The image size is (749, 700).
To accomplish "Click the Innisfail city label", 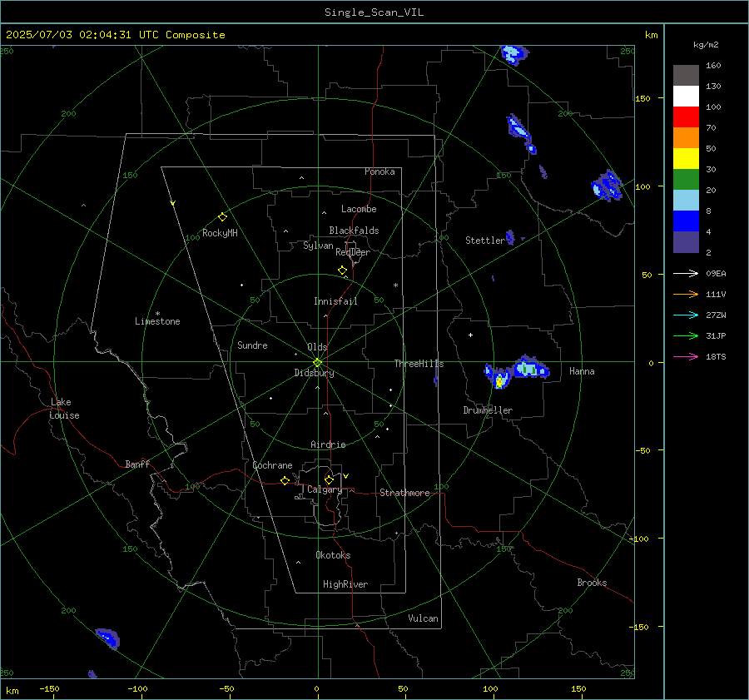I will (x=335, y=301).
